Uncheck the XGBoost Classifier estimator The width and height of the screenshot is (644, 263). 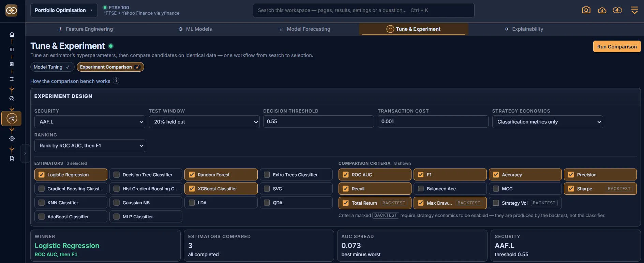192,189
